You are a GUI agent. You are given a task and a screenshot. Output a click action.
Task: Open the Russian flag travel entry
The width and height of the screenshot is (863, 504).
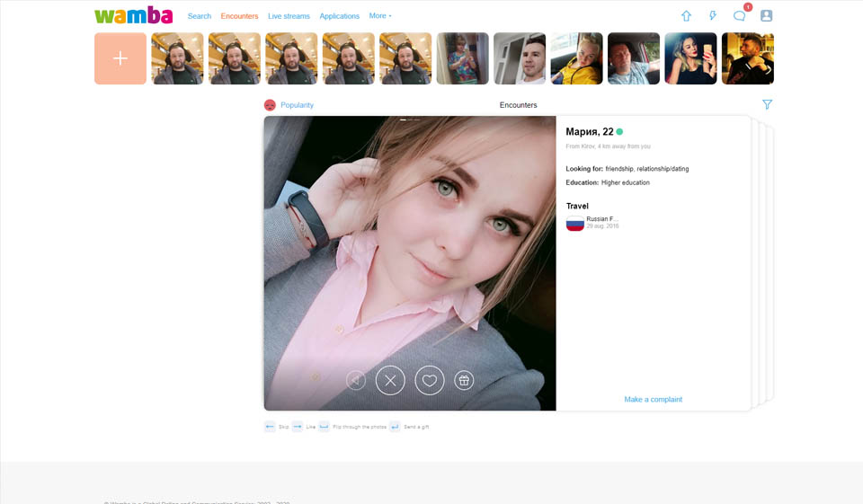pos(575,223)
